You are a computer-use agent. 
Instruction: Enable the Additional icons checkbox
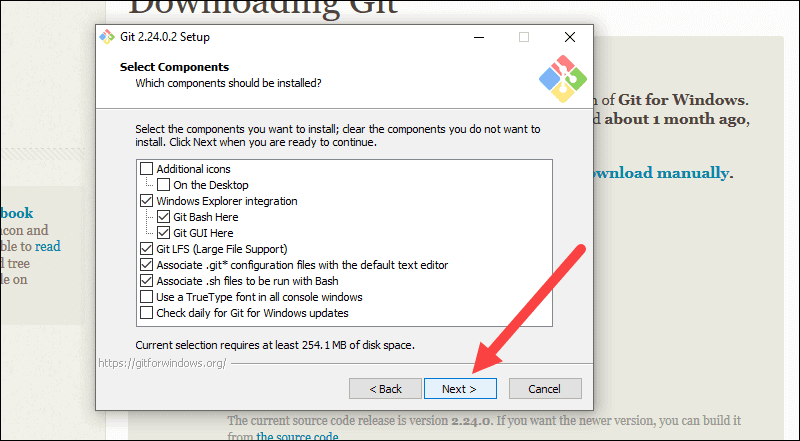[146, 169]
